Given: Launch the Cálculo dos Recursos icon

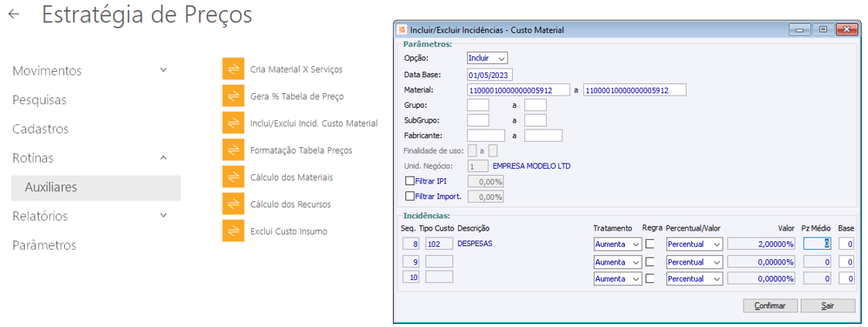Looking at the screenshot, I should click(233, 204).
